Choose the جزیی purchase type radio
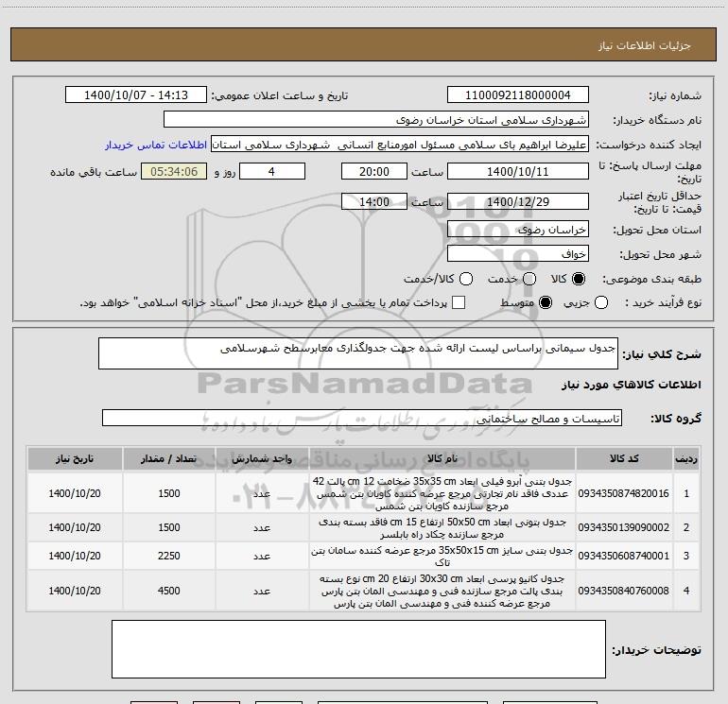Screen dimensions: 728x704 coord(600,302)
